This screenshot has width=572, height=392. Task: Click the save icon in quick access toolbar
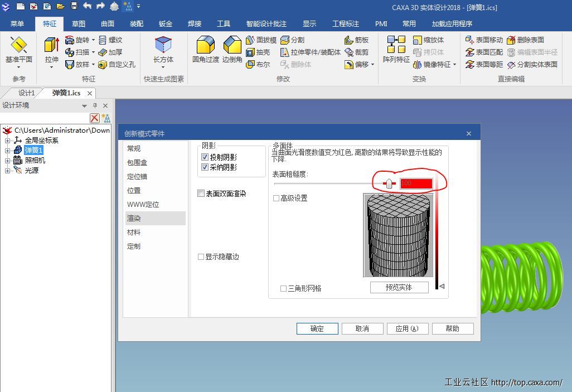point(74,6)
